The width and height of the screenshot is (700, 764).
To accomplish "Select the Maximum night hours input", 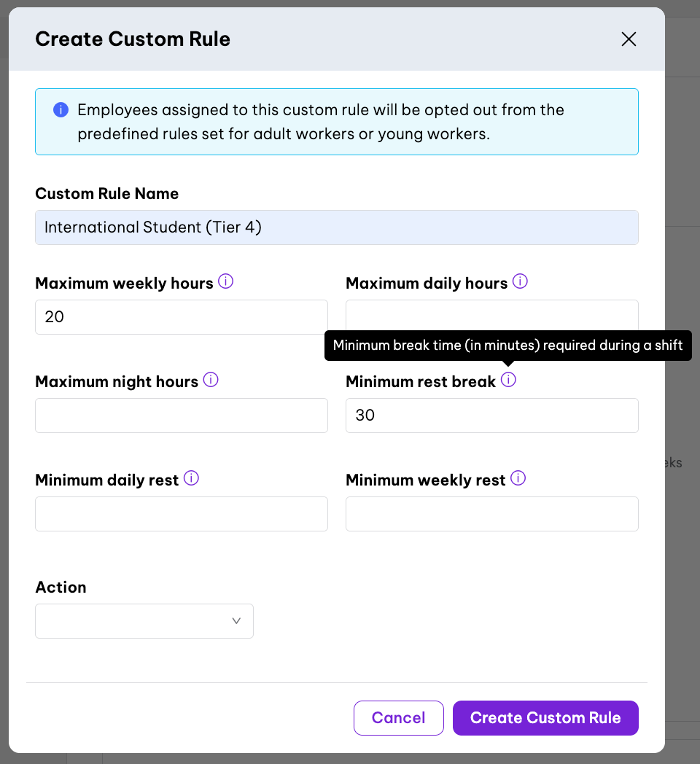I will pos(182,416).
